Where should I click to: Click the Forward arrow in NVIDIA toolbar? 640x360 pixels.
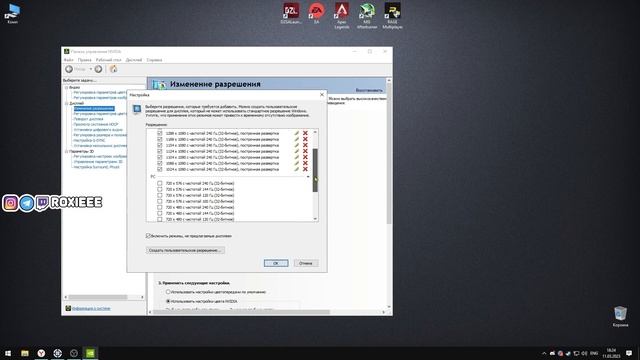coord(98,69)
